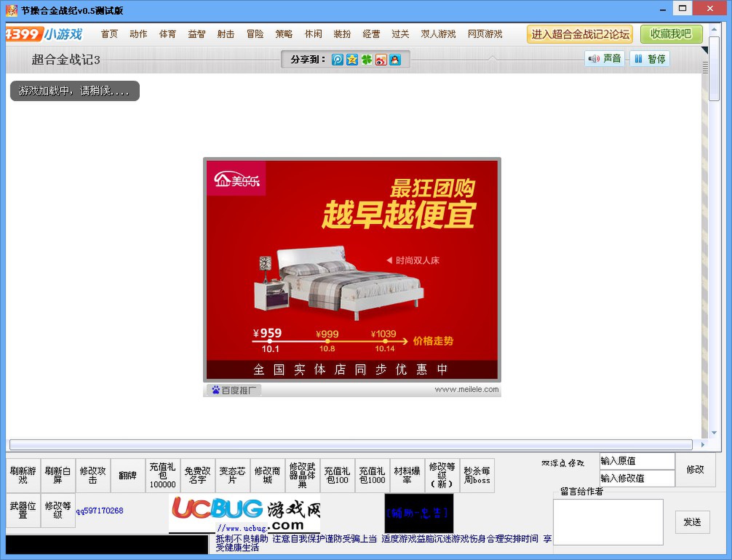Toggle the 声音 sound button

coord(604,59)
